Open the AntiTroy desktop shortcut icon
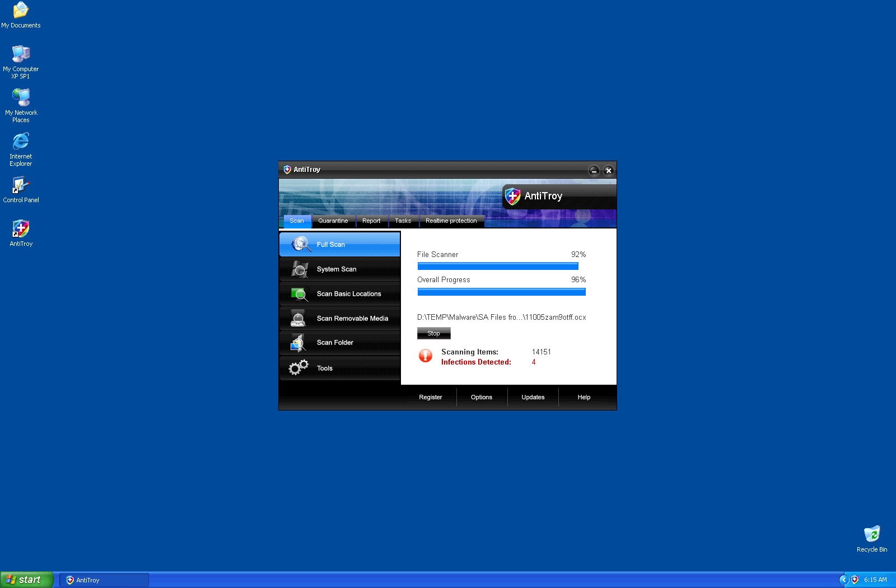Viewport: 896px width, 588px height. click(x=21, y=228)
